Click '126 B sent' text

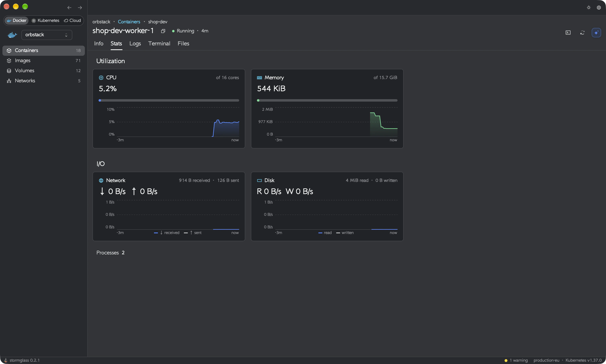228,181
